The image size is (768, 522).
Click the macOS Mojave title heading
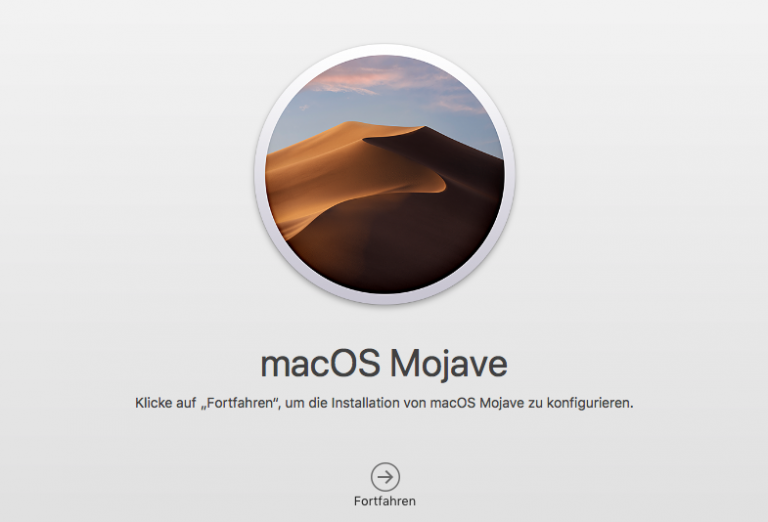[x=384, y=364]
